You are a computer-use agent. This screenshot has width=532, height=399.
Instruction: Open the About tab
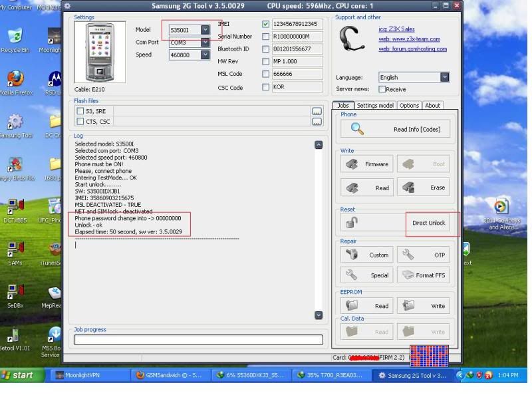433,106
